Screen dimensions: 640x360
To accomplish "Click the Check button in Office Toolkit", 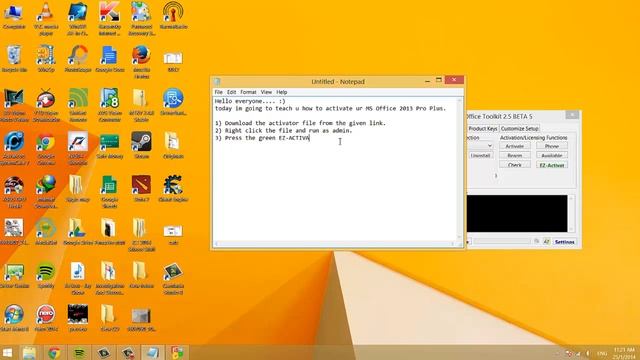I will (515, 165).
